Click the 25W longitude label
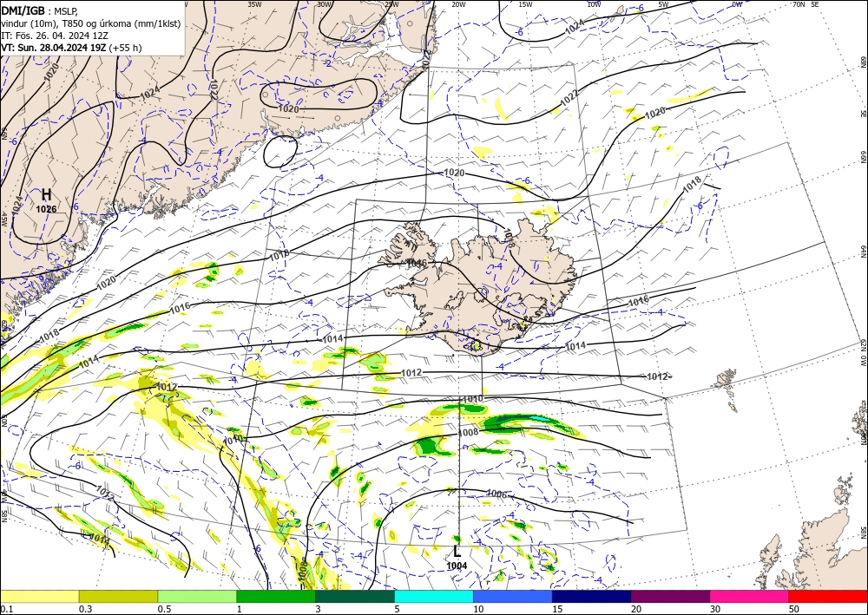The image size is (868, 615). click(391, 3)
